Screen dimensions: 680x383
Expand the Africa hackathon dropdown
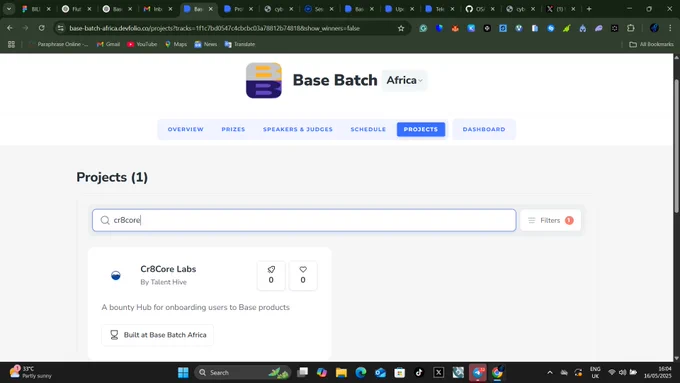point(404,80)
